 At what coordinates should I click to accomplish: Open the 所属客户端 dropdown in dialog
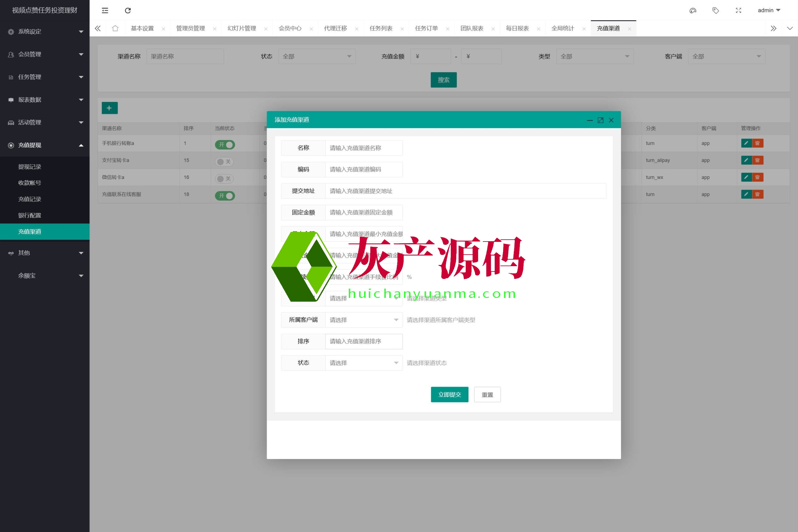tap(363, 320)
